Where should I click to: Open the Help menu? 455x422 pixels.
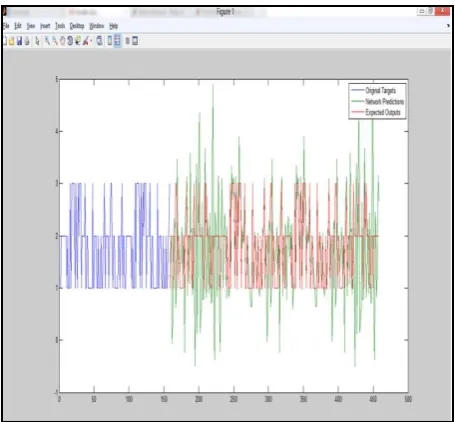[114, 26]
